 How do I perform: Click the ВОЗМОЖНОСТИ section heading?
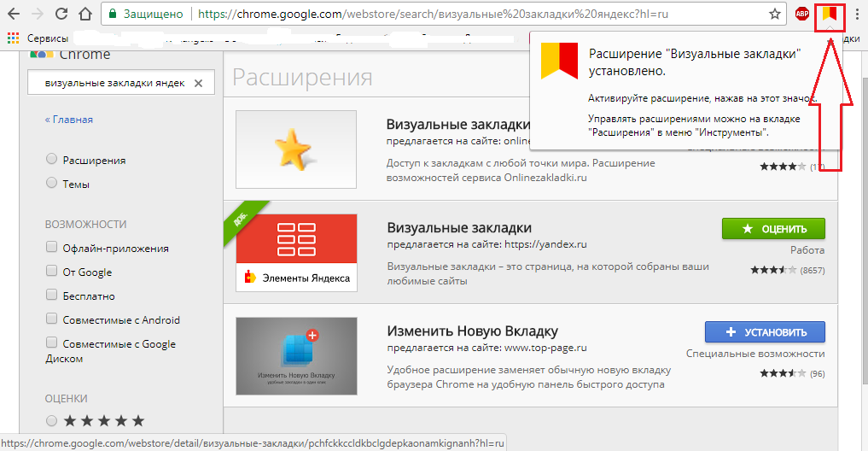[x=86, y=225]
